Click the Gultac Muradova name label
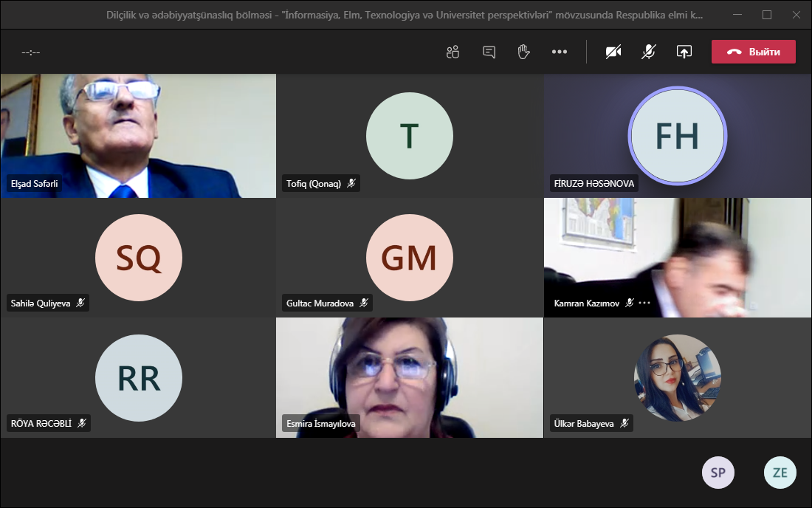This screenshot has width=812, height=508. point(320,303)
